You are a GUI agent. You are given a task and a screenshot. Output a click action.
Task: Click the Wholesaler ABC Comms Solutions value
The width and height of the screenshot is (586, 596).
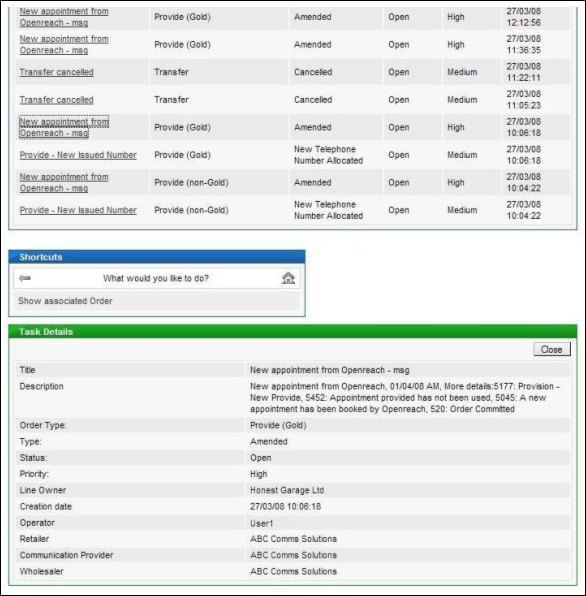(293, 571)
